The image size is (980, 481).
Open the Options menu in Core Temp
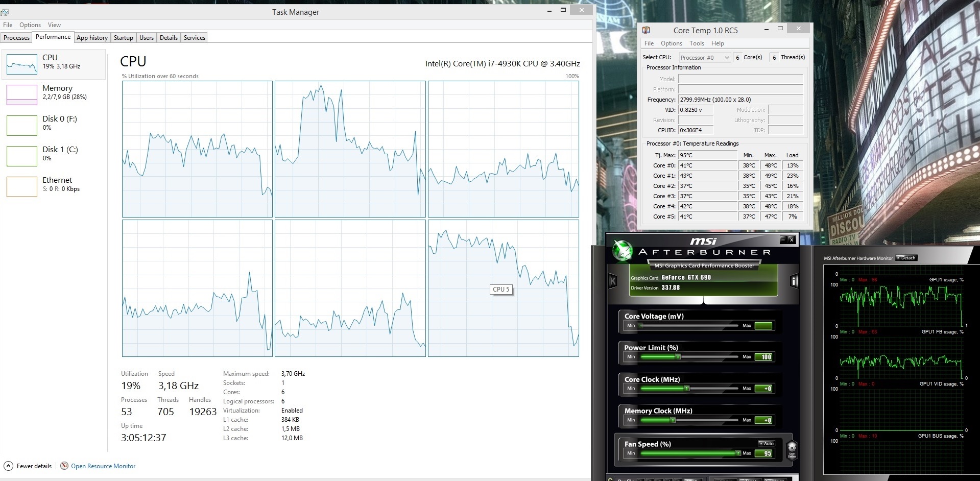point(671,43)
